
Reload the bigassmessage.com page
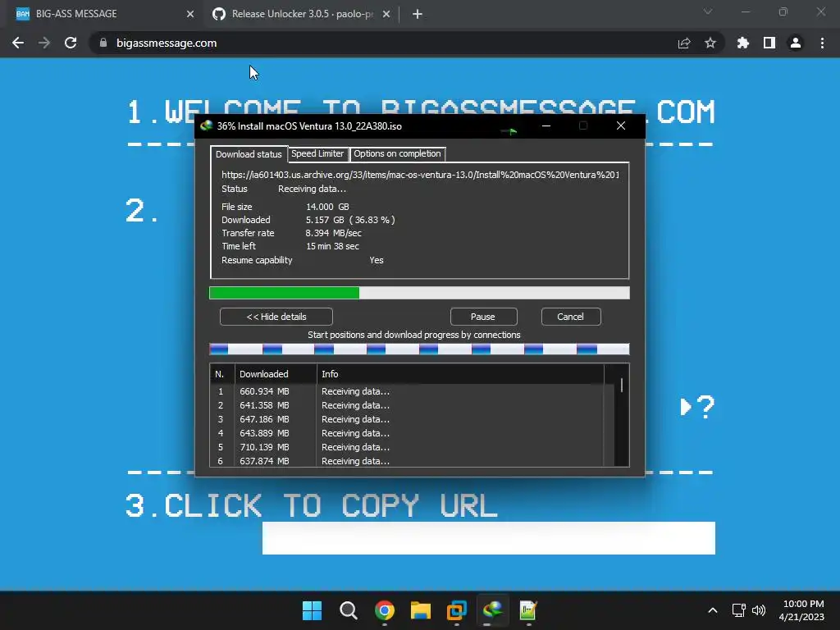coord(71,43)
